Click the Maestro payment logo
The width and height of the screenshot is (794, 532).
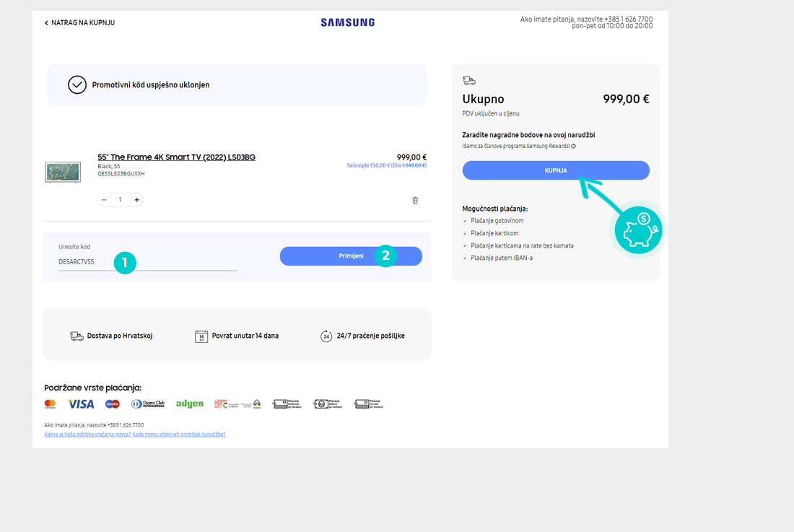click(x=113, y=404)
